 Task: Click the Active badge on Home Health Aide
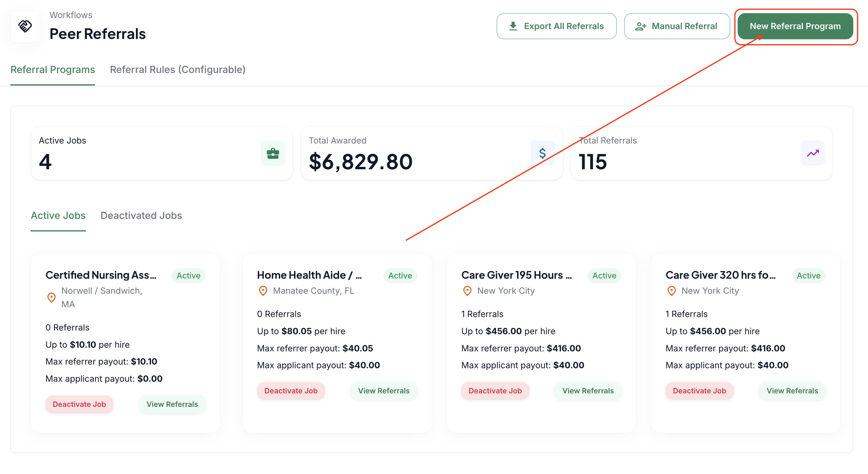[400, 276]
